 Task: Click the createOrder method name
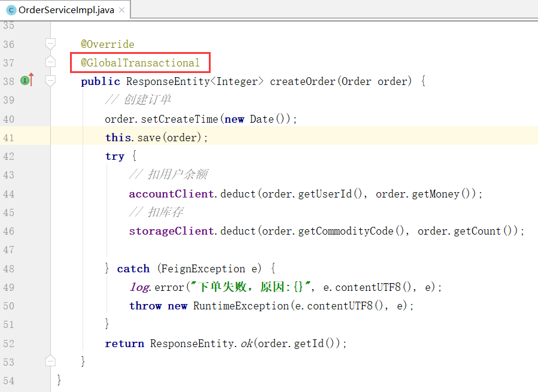[x=303, y=81]
